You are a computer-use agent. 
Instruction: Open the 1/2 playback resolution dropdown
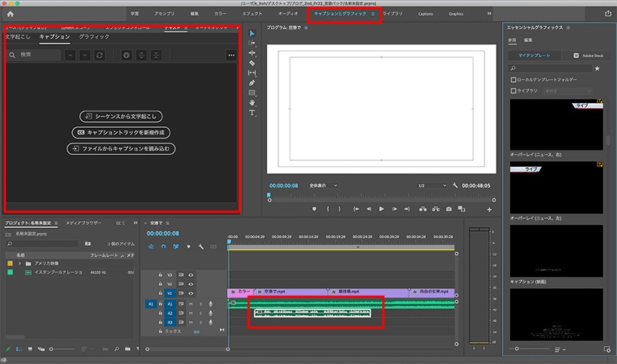pyautogui.click(x=432, y=186)
